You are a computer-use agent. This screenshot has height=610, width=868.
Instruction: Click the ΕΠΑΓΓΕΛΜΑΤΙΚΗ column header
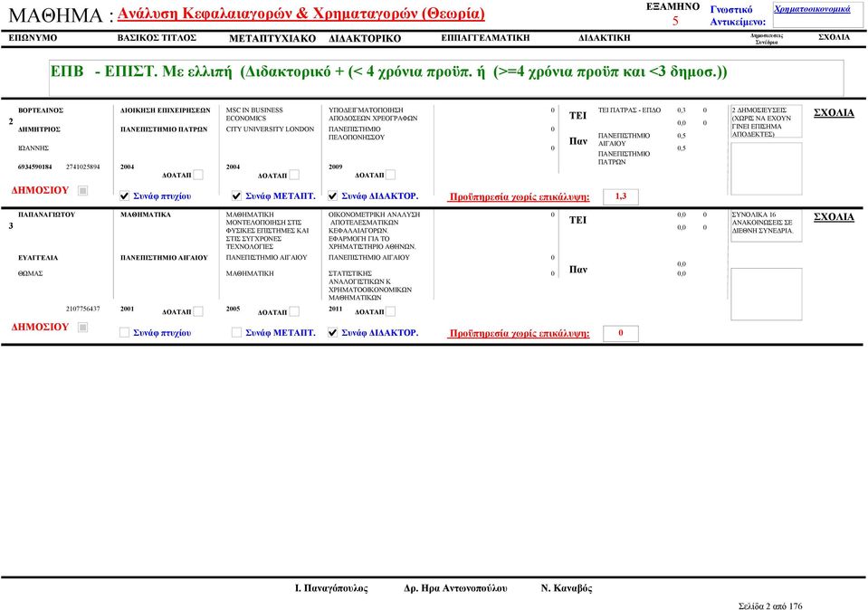pyautogui.click(x=485, y=38)
